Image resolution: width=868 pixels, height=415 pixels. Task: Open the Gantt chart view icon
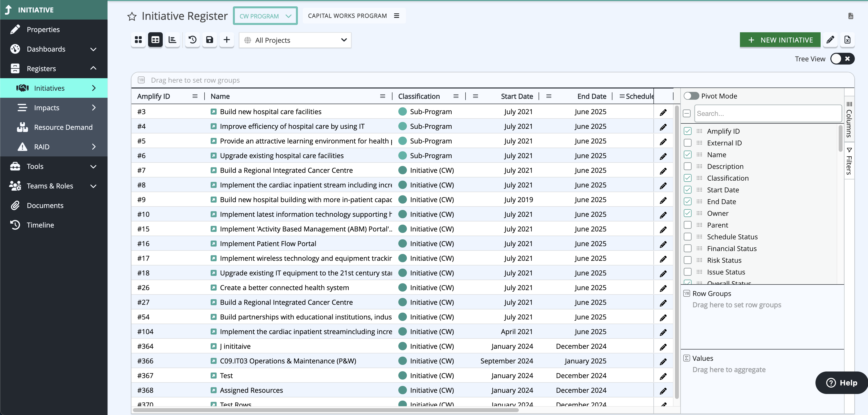click(173, 40)
